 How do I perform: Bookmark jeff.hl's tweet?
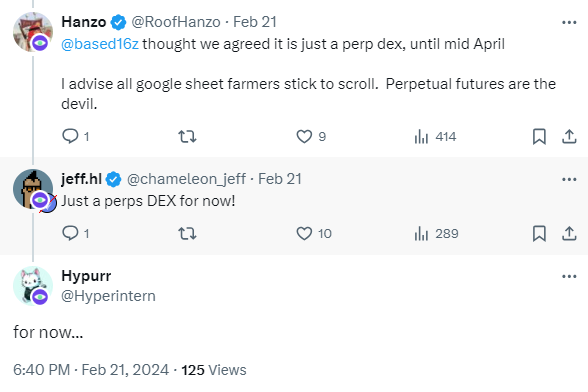pos(539,234)
